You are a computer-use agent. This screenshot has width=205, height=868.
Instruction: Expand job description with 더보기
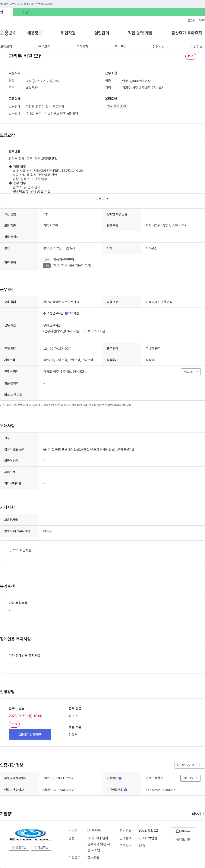(x=102, y=199)
